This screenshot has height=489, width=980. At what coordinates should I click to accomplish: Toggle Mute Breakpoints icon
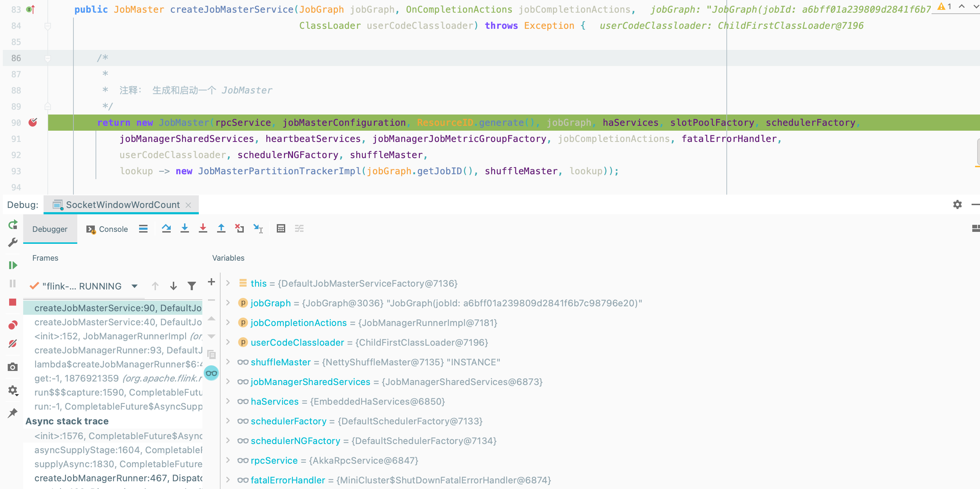pos(13,344)
